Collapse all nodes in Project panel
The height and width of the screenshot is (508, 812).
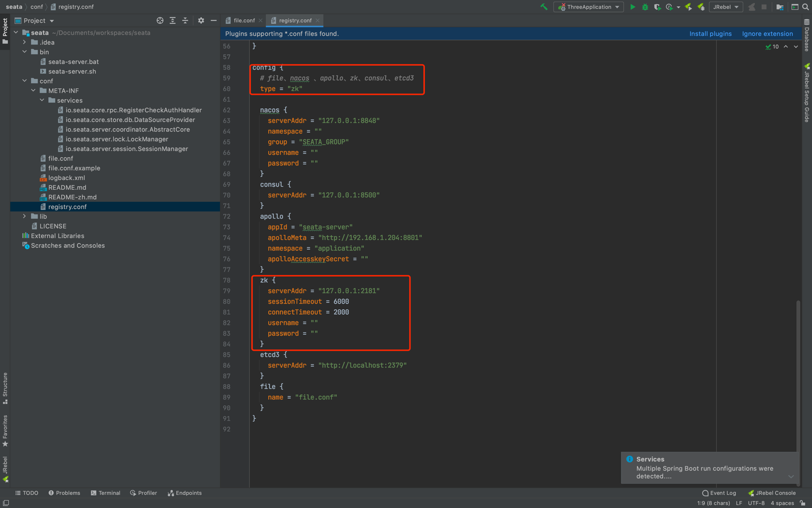click(185, 20)
